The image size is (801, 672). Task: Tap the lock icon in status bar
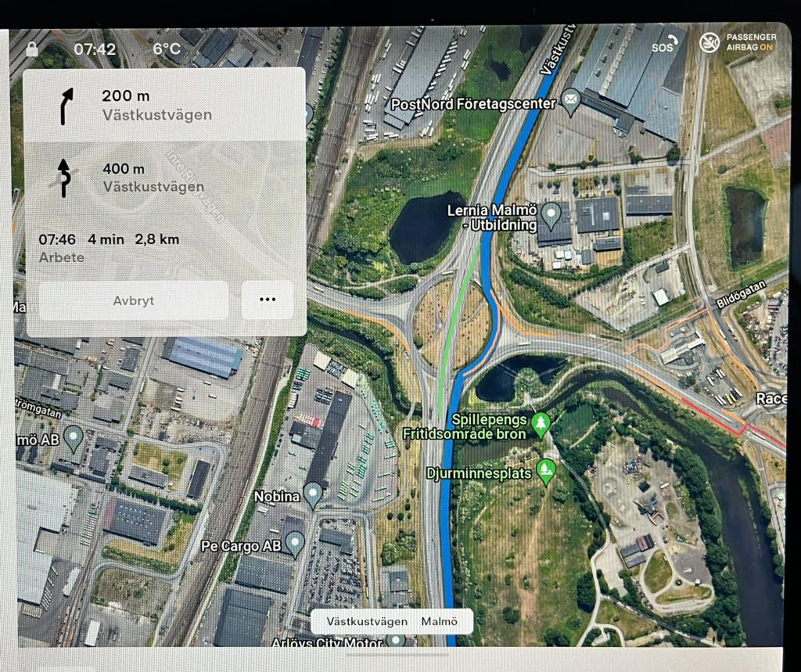tap(32, 49)
